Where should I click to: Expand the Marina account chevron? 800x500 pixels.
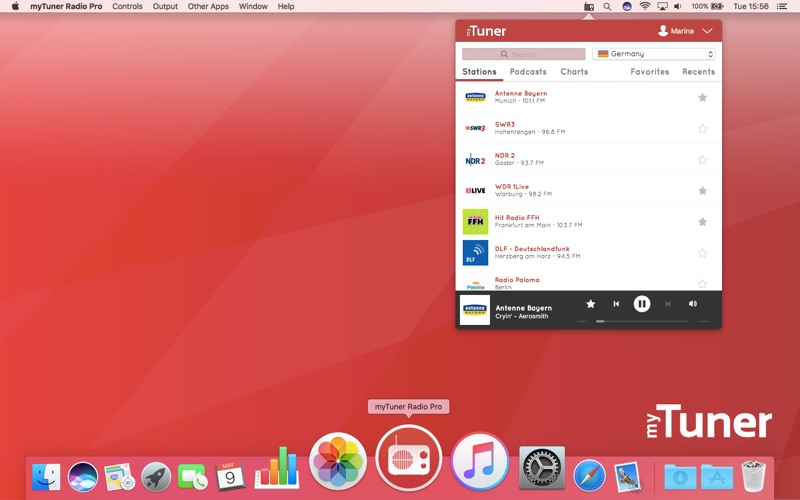707,31
